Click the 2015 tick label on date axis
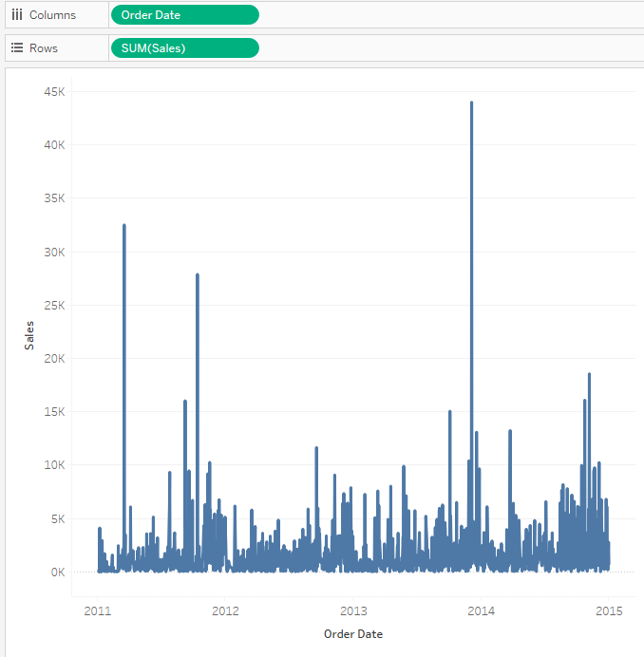 [609, 611]
